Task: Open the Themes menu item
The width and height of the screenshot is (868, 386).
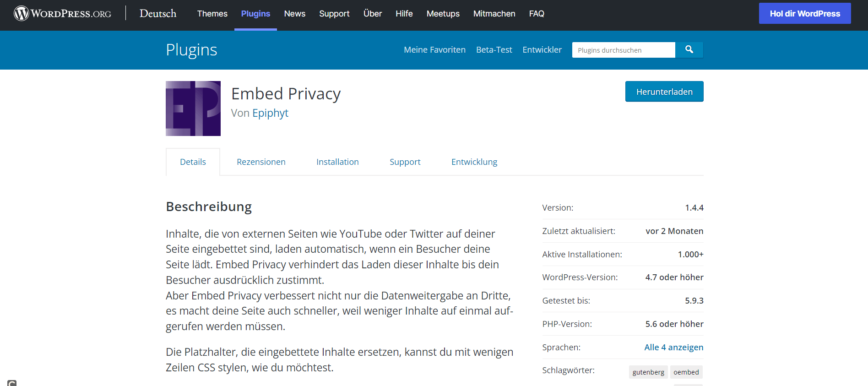Action: coord(212,14)
